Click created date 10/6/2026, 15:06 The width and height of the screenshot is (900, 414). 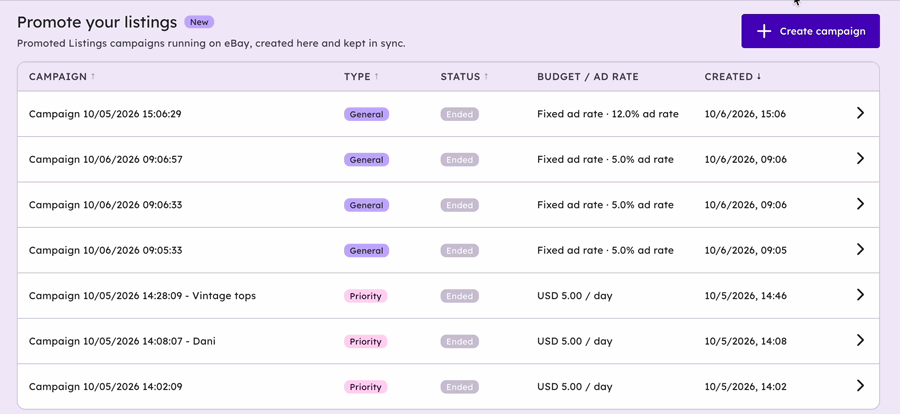pos(745,114)
